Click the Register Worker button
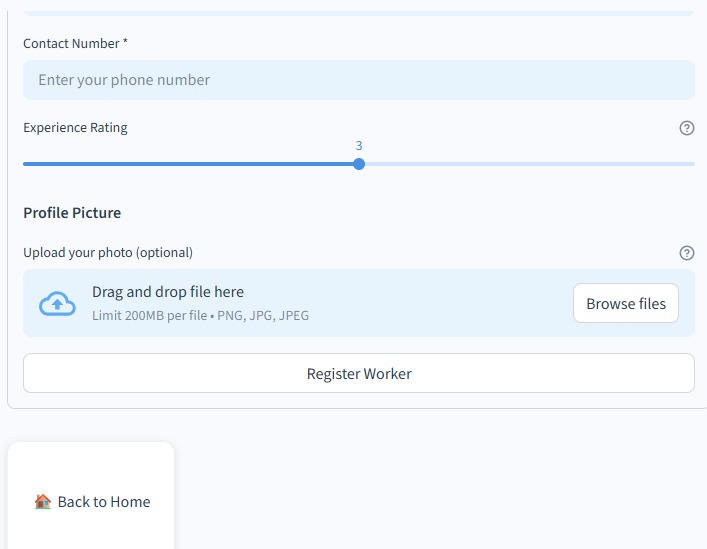The width and height of the screenshot is (707, 549). pos(359,373)
